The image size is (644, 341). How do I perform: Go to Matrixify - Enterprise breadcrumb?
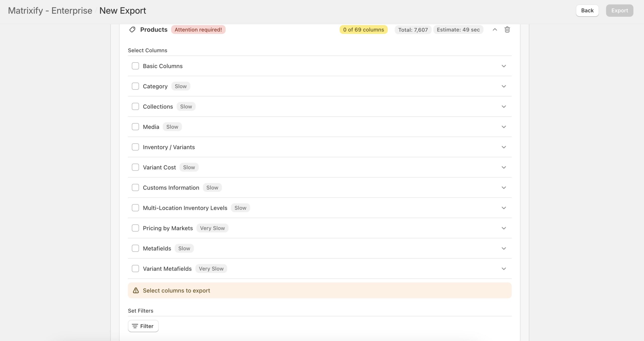(x=50, y=11)
